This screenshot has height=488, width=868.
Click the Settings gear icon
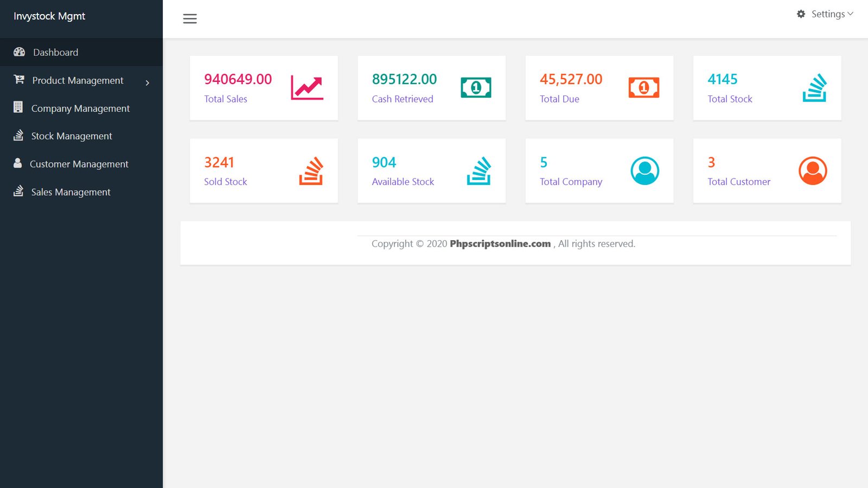pyautogui.click(x=801, y=14)
